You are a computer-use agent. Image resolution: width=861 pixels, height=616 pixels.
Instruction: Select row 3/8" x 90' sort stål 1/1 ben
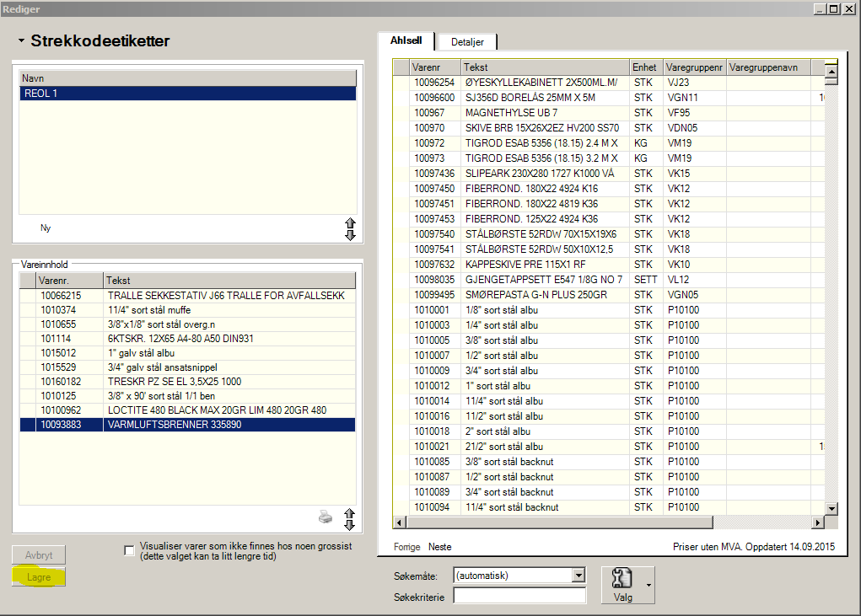(x=188, y=395)
